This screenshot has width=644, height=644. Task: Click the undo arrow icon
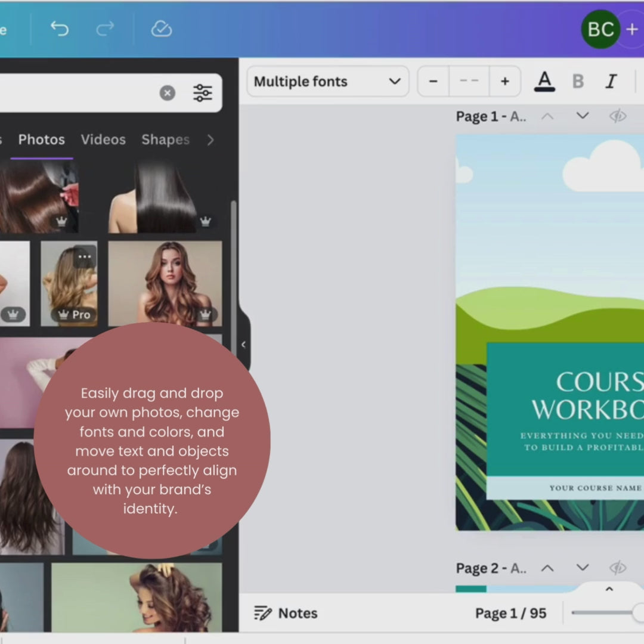(59, 29)
